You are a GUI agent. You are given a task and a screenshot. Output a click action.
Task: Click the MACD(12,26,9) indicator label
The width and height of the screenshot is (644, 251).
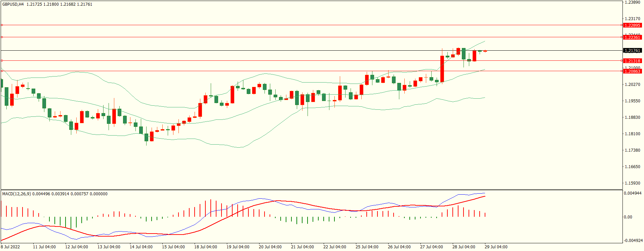(16, 194)
